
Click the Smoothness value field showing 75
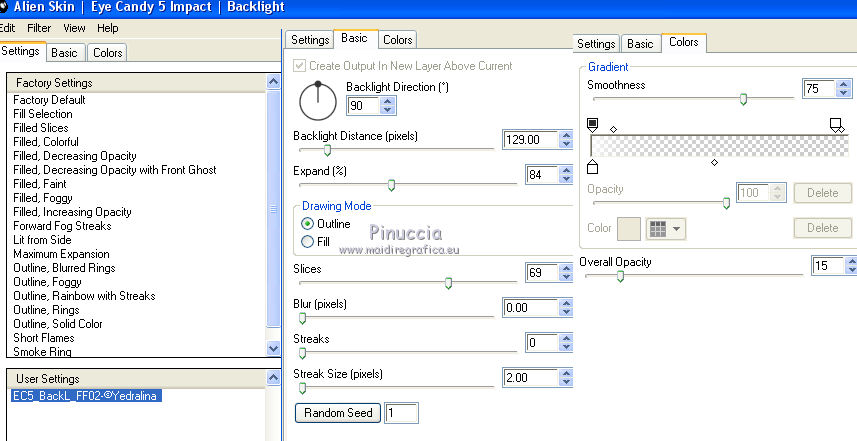(819, 89)
